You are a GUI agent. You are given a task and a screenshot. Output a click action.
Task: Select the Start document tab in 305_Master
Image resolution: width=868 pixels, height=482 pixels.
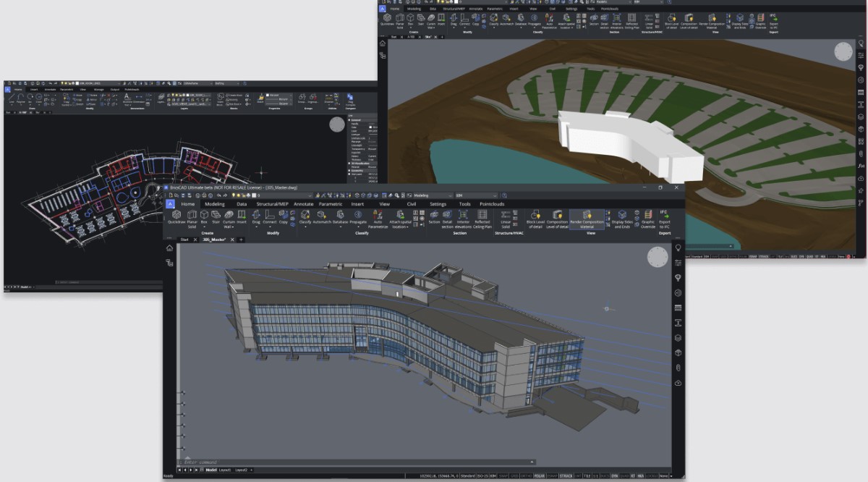point(184,239)
